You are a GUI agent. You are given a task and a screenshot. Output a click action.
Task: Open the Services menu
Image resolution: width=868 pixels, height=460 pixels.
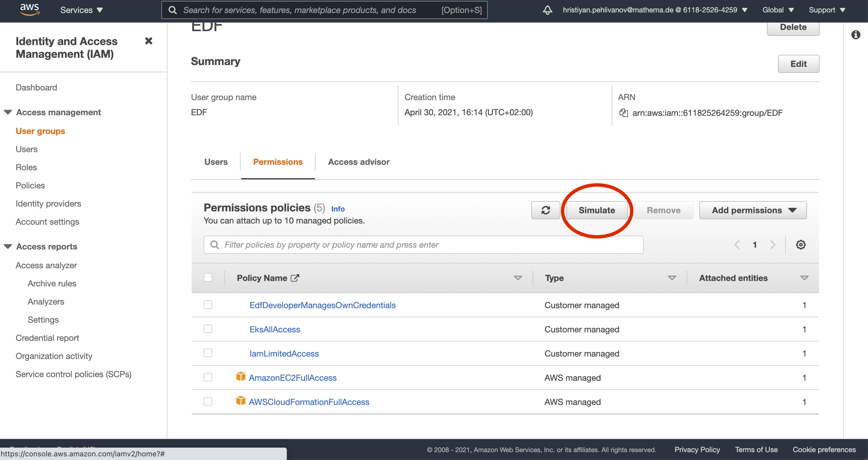(x=81, y=10)
